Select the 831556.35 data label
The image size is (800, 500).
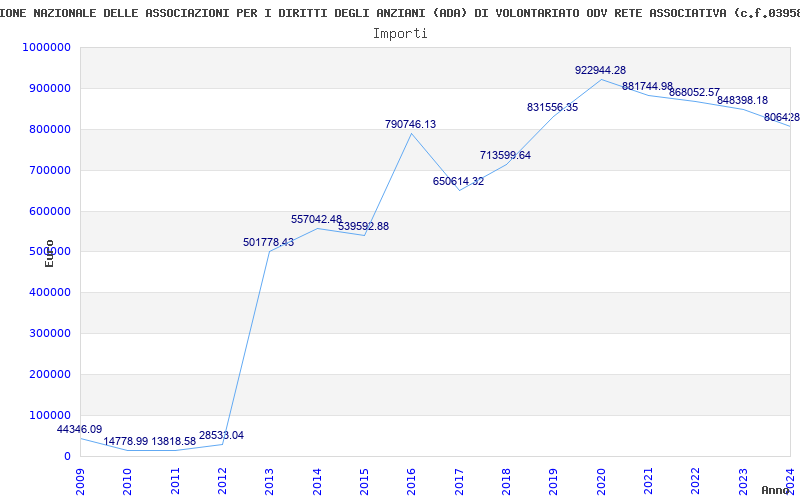click(553, 107)
